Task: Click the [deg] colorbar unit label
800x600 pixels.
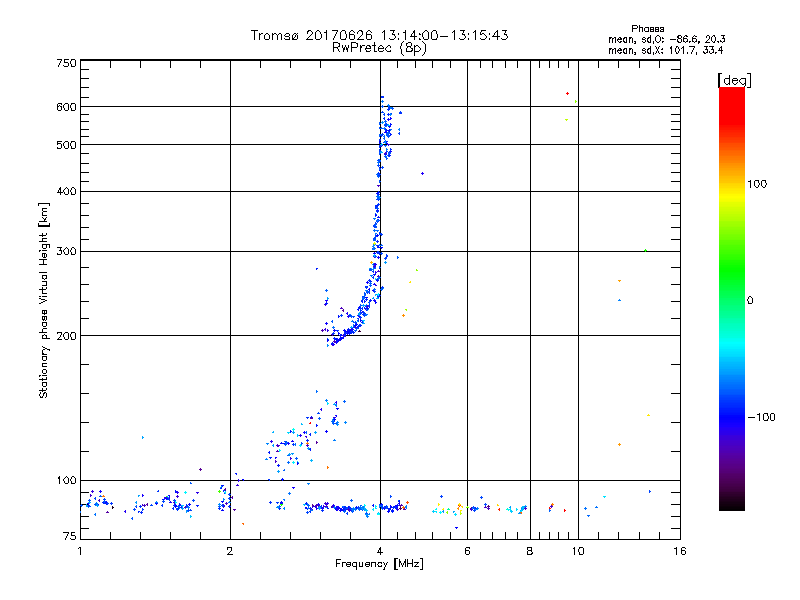Action: (734, 79)
